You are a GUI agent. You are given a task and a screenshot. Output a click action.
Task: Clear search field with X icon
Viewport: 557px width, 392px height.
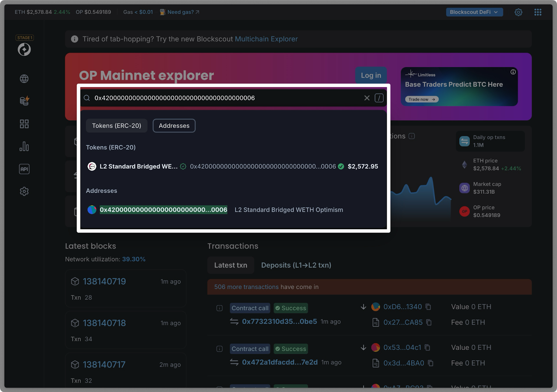tap(367, 98)
